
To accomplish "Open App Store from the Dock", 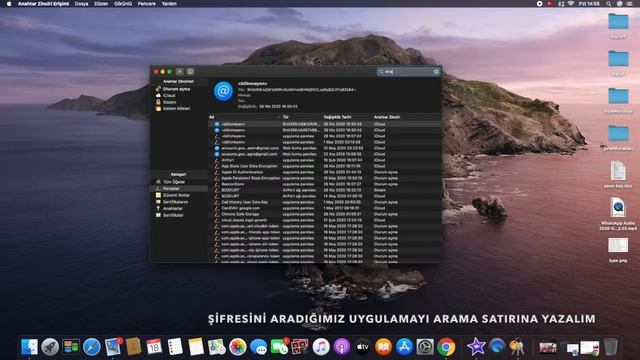I will [x=404, y=347].
